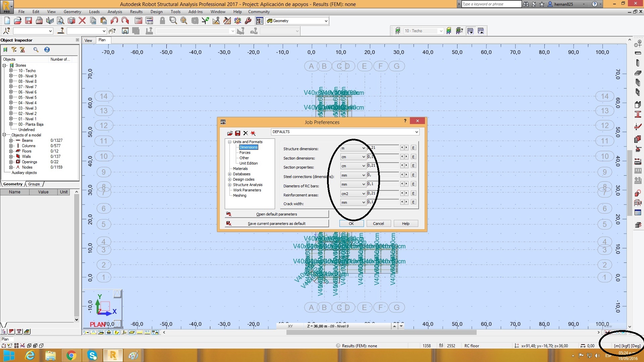Screen dimensions: 644x362
Task: Select Forces under Units and Formats
Action: coord(245,153)
